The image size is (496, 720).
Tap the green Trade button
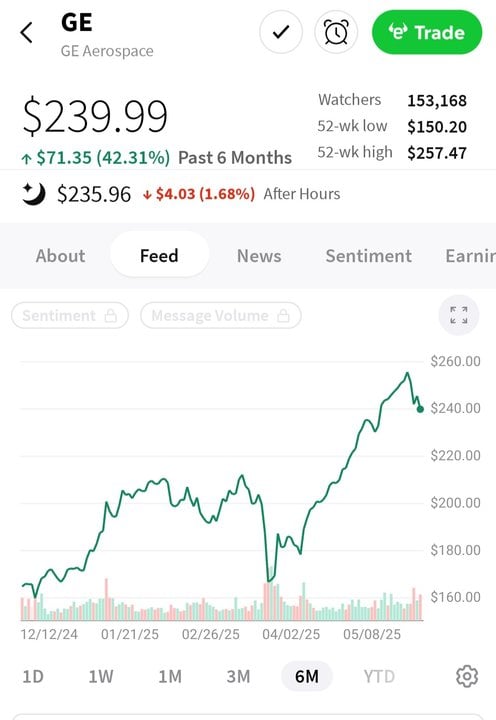click(x=427, y=32)
